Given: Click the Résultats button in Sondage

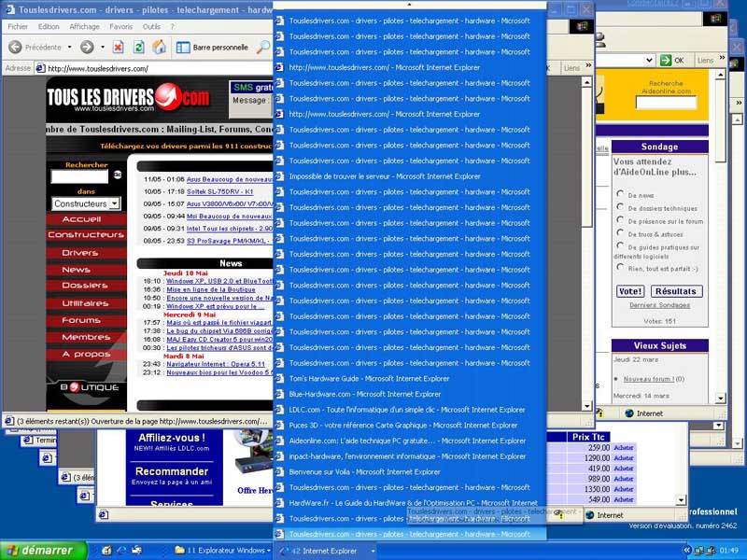Looking at the screenshot, I should pyautogui.click(x=675, y=291).
